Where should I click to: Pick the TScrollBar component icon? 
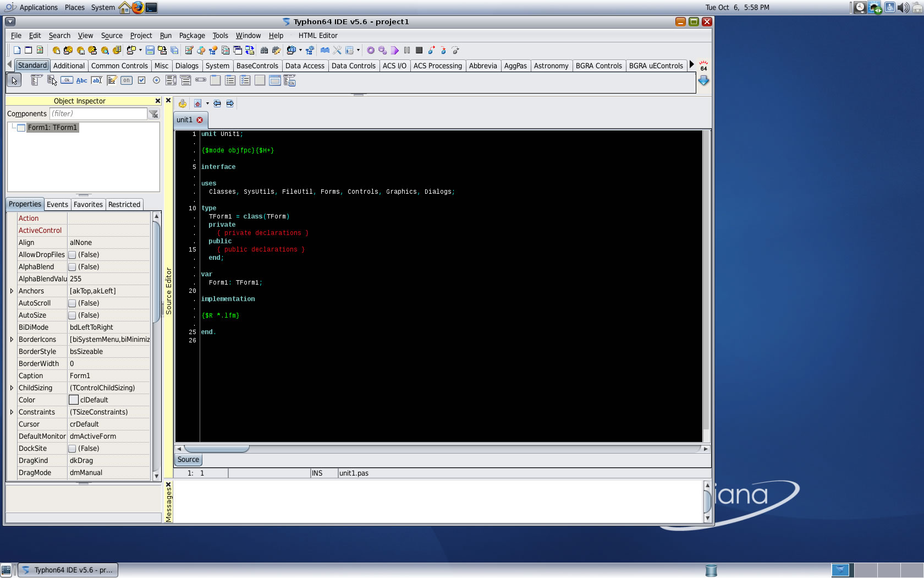tap(201, 80)
